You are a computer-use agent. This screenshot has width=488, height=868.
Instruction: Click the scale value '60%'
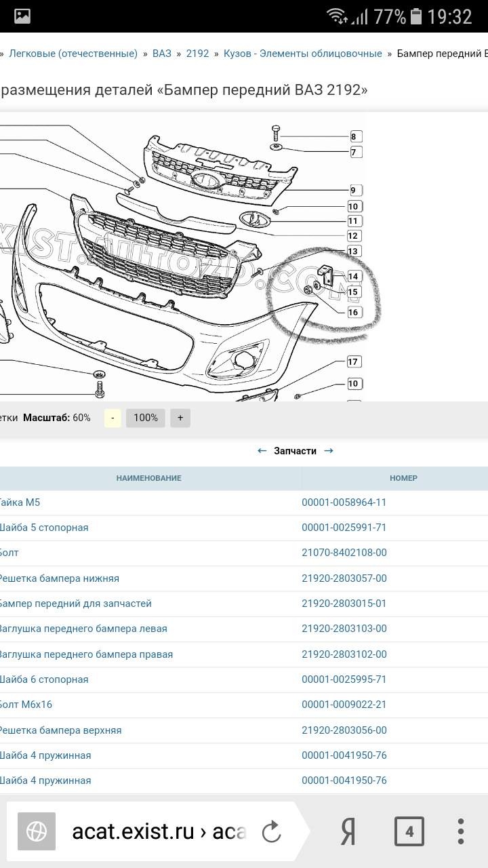point(81,418)
